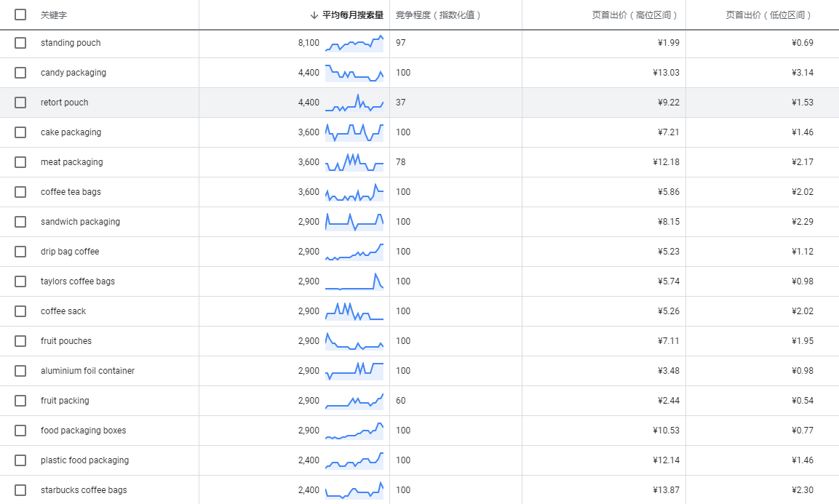Click the cake packaging keyword text
The height and width of the screenshot is (504, 839).
71,132
